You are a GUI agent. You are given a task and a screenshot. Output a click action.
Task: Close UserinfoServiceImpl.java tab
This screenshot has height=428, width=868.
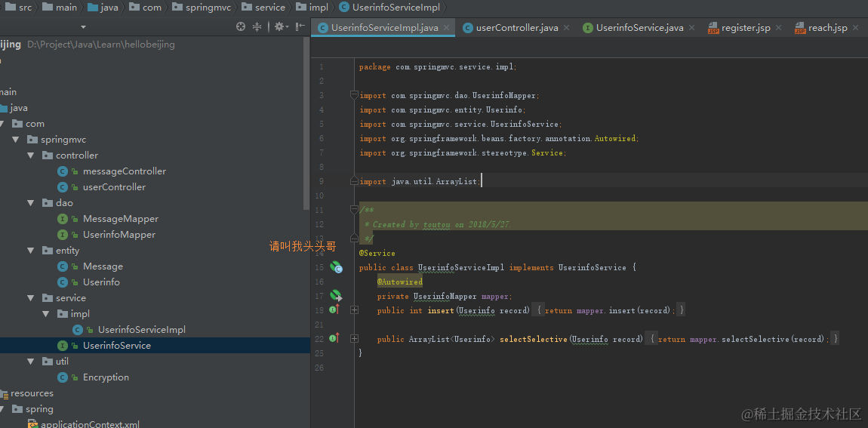(447, 28)
